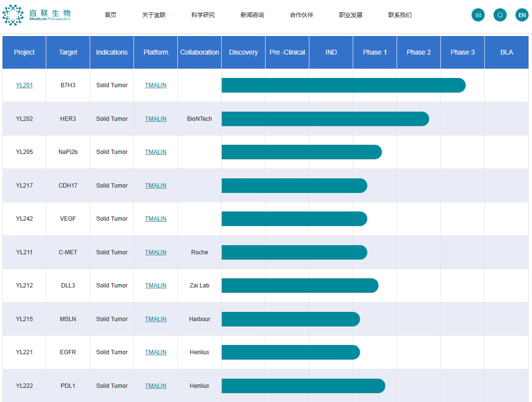Click the MediLink Therapeutics logo
The width and height of the screenshot is (532, 402).
[x=37, y=15]
